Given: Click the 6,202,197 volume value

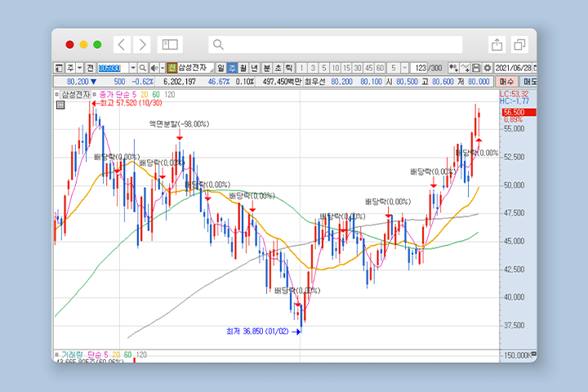Looking at the screenshot, I should [180, 82].
